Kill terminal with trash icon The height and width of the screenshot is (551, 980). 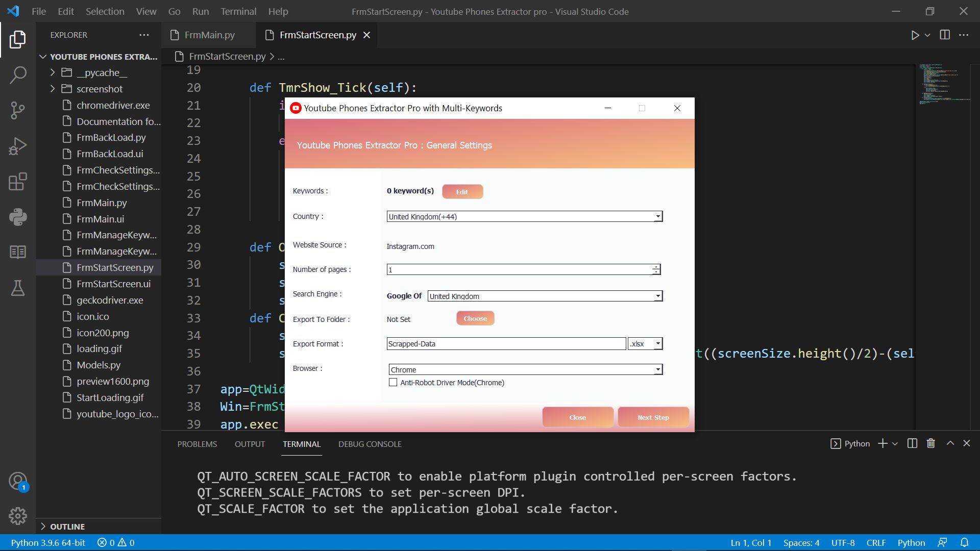click(x=930, y=443)
